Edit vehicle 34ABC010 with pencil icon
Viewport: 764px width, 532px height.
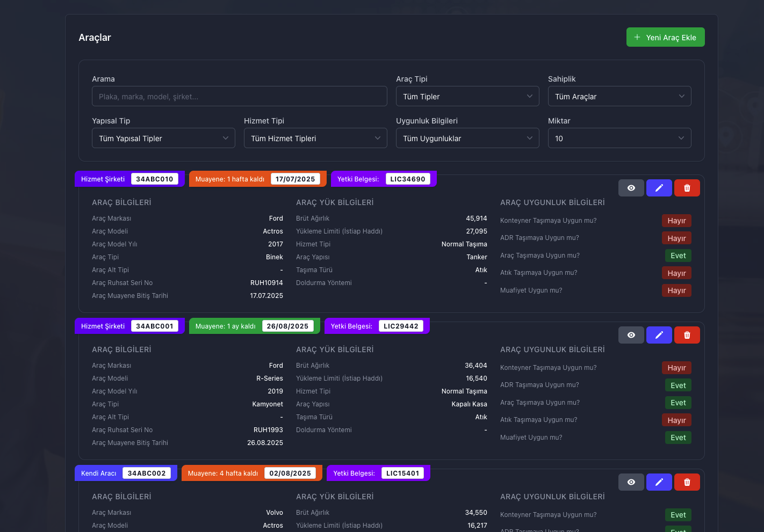659,188
